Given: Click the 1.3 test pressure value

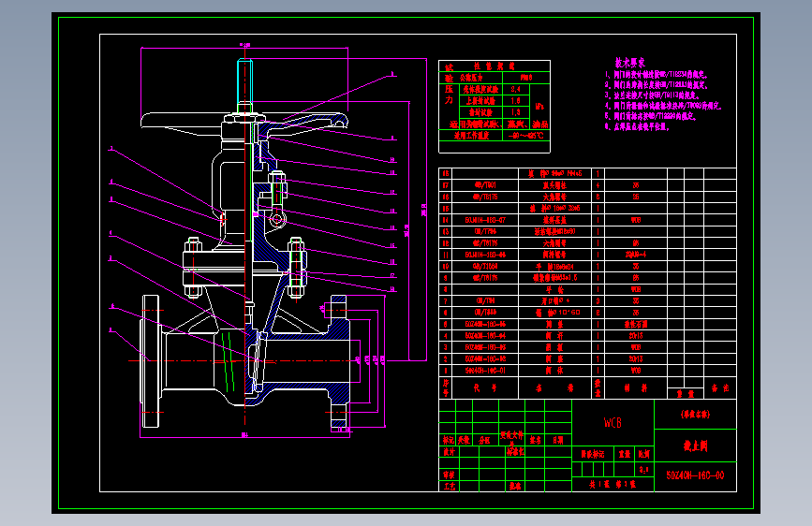Looking at the screenshot, I should tap(515, 112).
